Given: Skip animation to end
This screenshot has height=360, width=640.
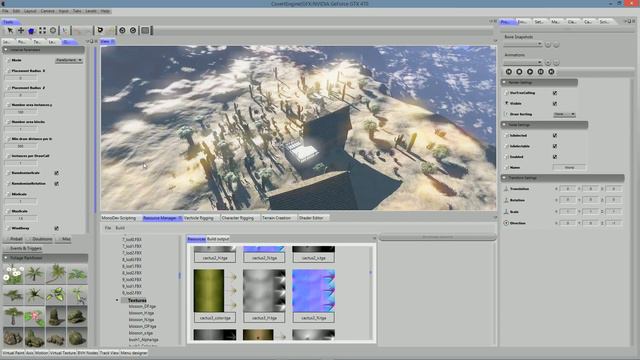Looking at the screenshot, I should (551, 72).
